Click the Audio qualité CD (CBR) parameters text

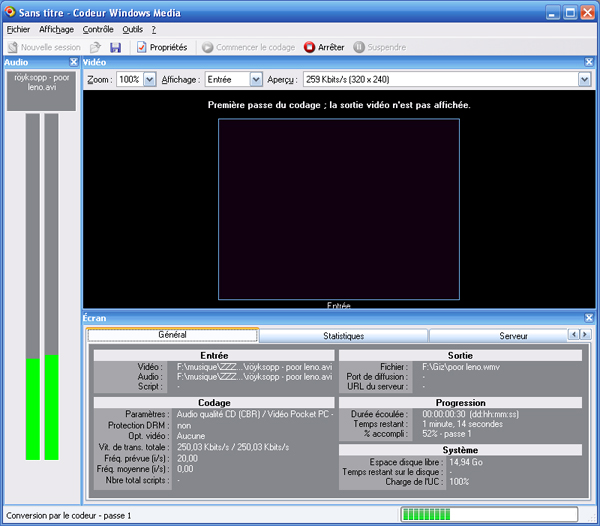255,414
